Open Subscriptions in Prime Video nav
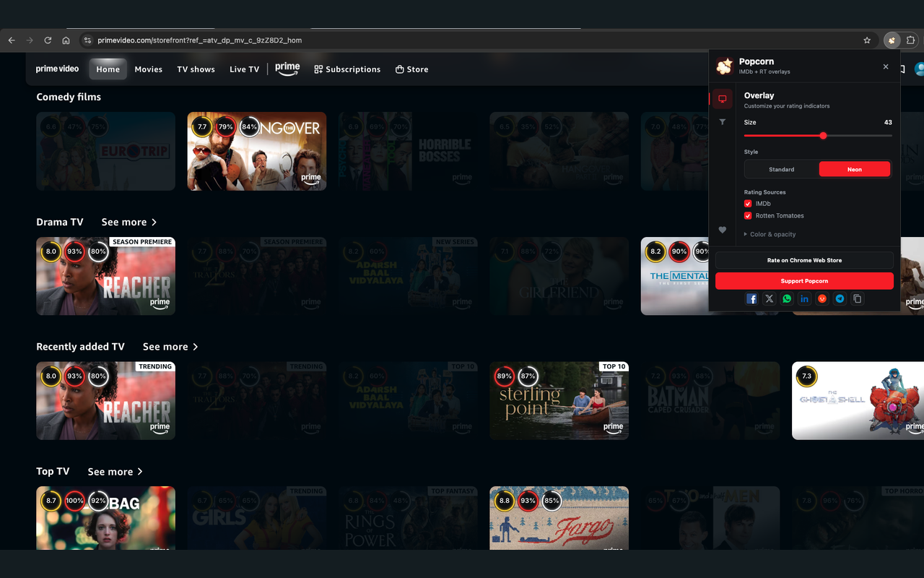The image size is (924, 578). point(347,69)
